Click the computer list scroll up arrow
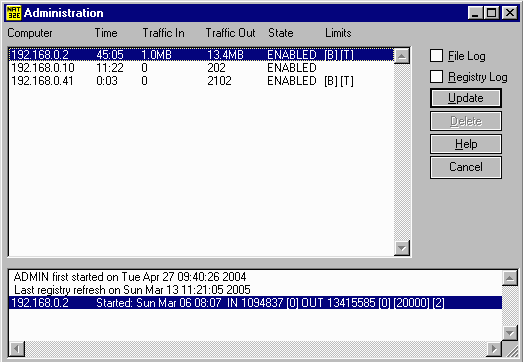 coord(402,56)
